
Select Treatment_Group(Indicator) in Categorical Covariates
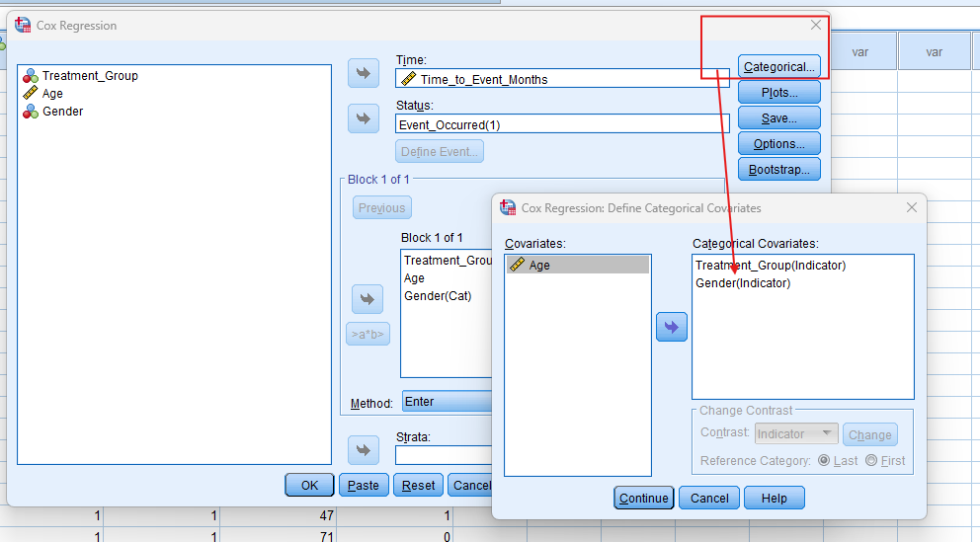(x=771, y=266)
